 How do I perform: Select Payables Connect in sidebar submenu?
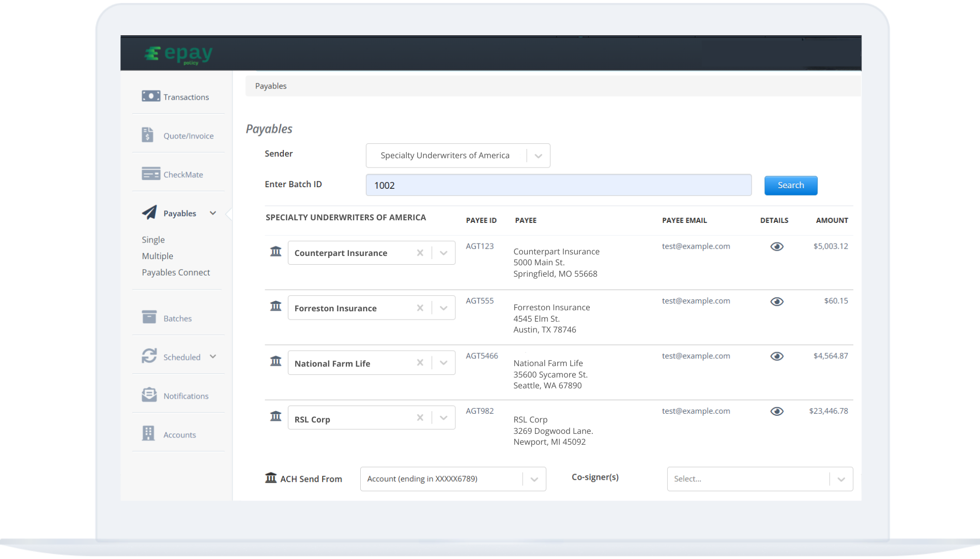click(176, 273)
